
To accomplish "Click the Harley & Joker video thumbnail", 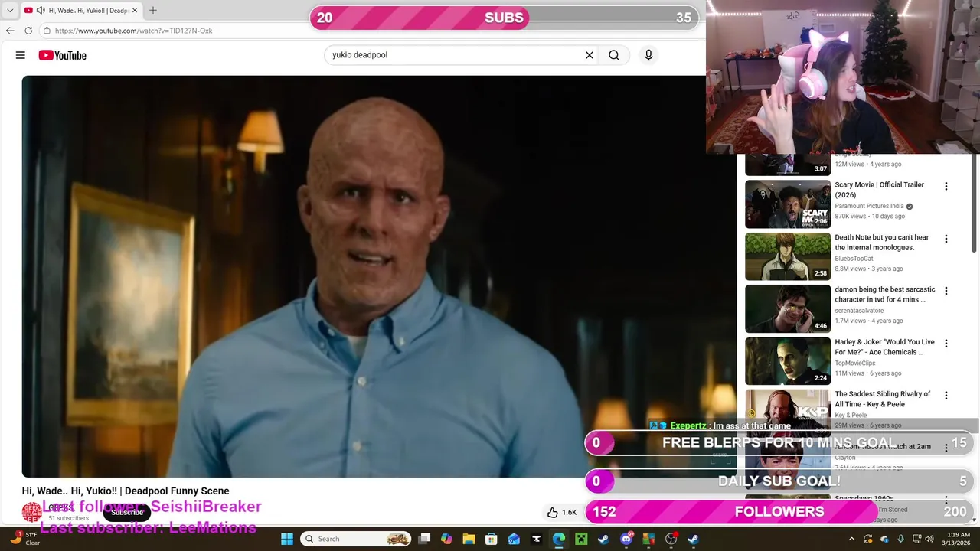I will click(x=788, y=361).
